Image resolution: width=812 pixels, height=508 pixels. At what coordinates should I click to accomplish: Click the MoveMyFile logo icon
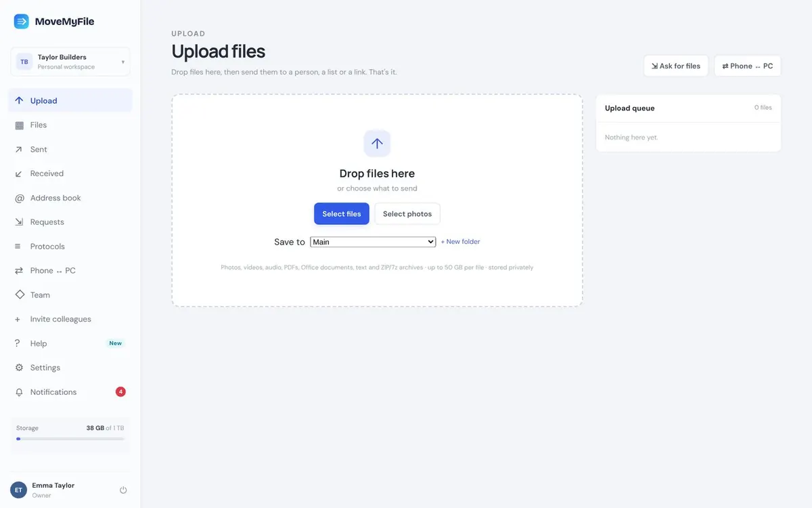coord(22,22)
